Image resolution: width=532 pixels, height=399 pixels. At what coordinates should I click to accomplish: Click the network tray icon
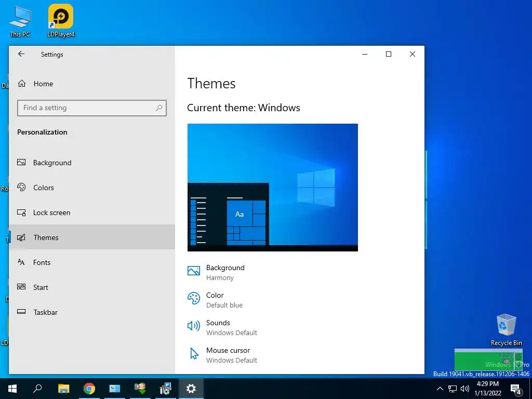453,389
